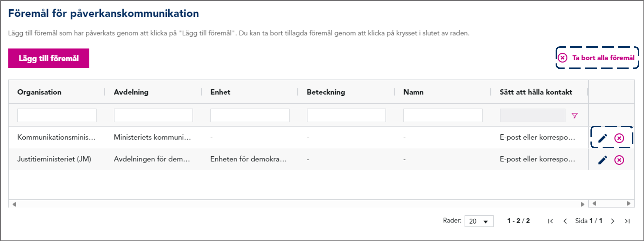Focus the Namn filter field
644x241 pixels.
[x=443, y=115]
